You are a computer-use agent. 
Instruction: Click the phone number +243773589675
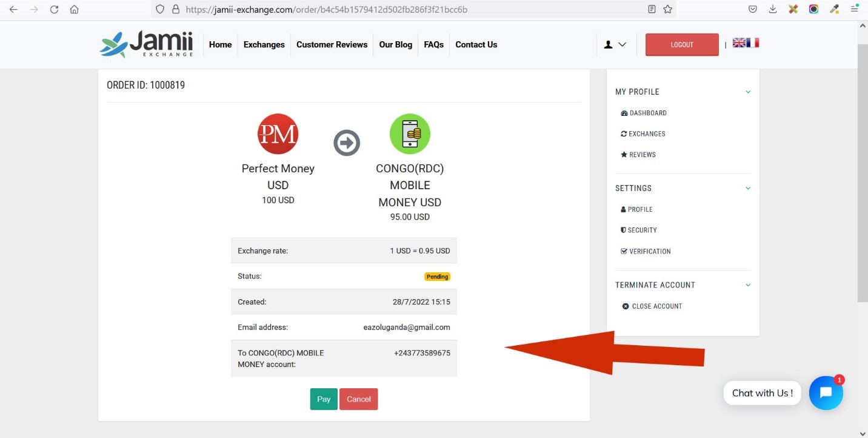pos(422,352)
